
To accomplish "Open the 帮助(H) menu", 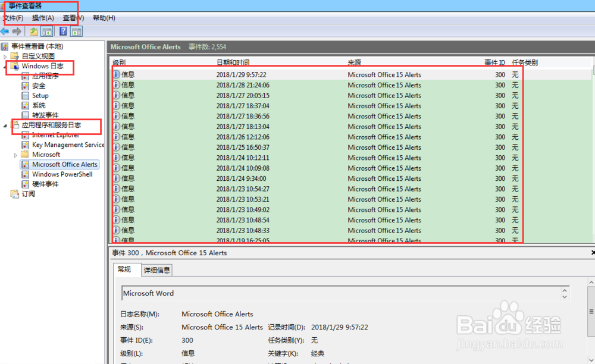I will (x=104, y=18).
